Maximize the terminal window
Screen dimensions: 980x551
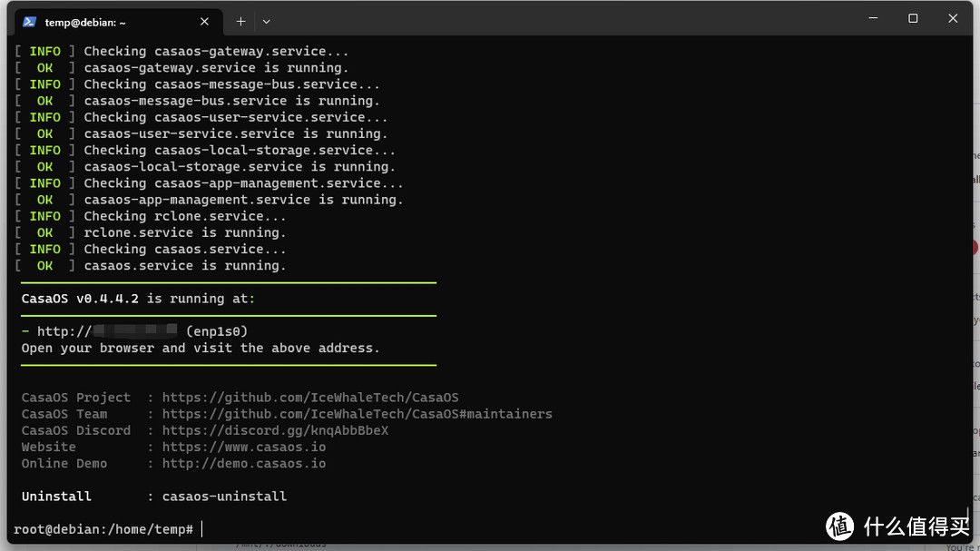(913, 19)
